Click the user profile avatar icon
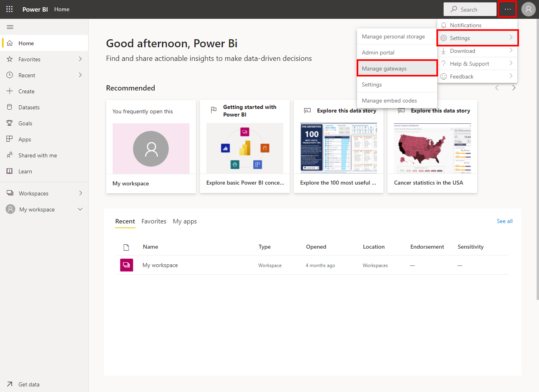Image resolution: width=539 pixels, height=392 pixels. 528,9
